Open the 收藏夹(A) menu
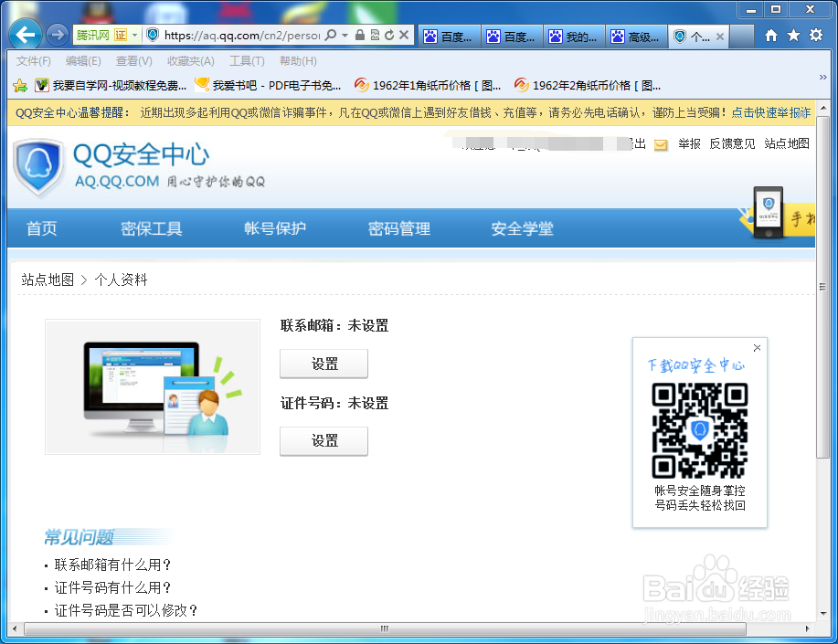This screenshot has height=644, width=838. click(x=191, y=61)
